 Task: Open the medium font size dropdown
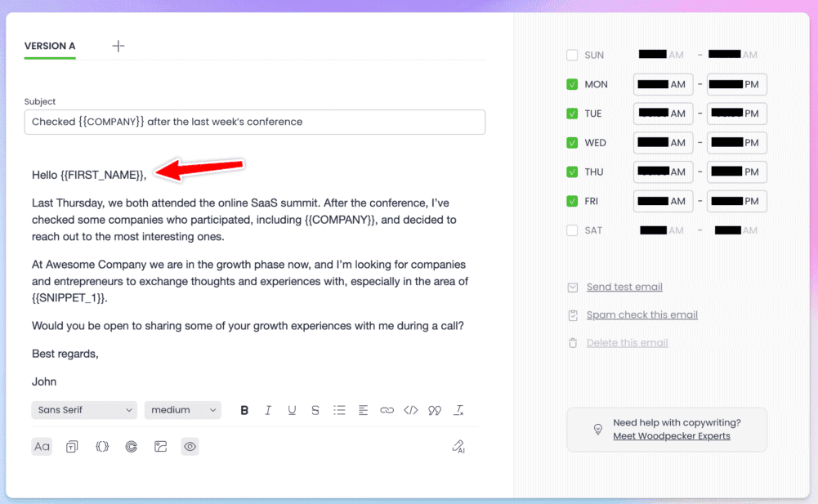pos(182,410)
